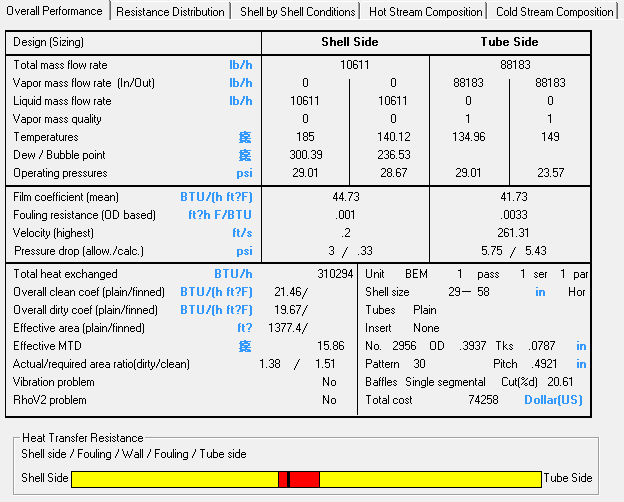Select Tube Side total mass flow value 88183
The image size is (624, 502).
[515, 65]
